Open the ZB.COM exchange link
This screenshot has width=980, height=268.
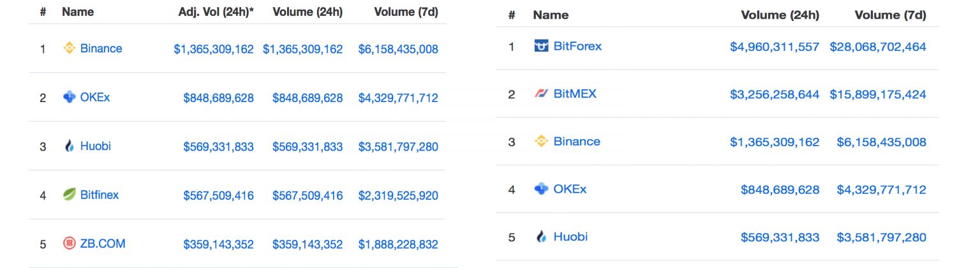(x=103, y=244)
